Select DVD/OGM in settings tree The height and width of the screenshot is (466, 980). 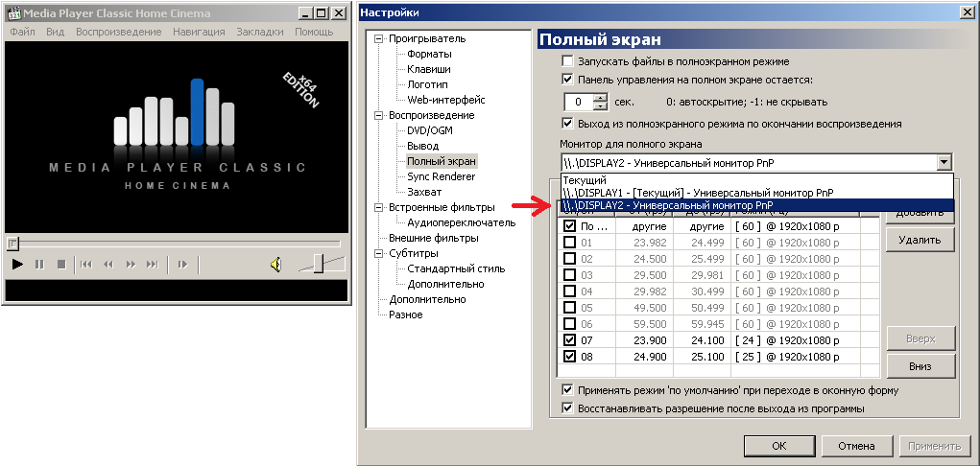point(430,130)
